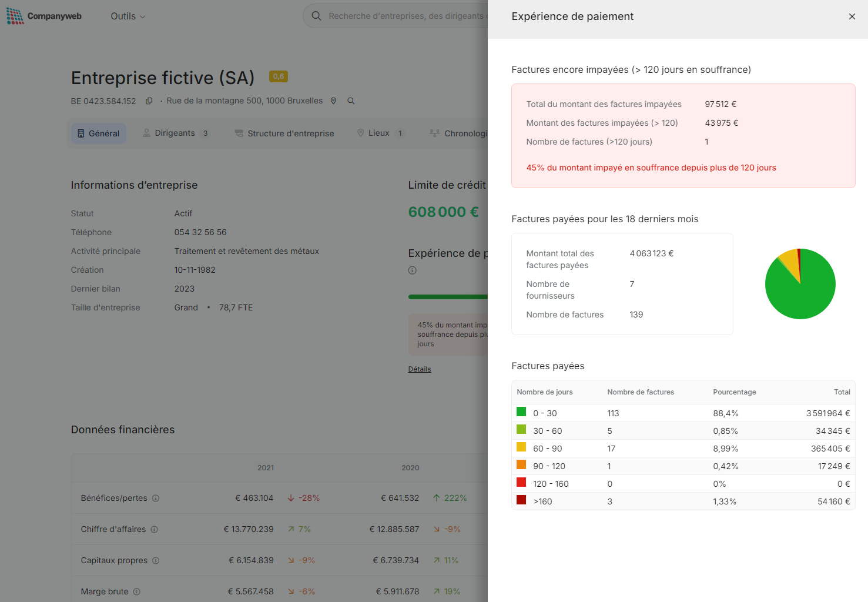Close the Expérience de paiement panel

coord(852,16)
